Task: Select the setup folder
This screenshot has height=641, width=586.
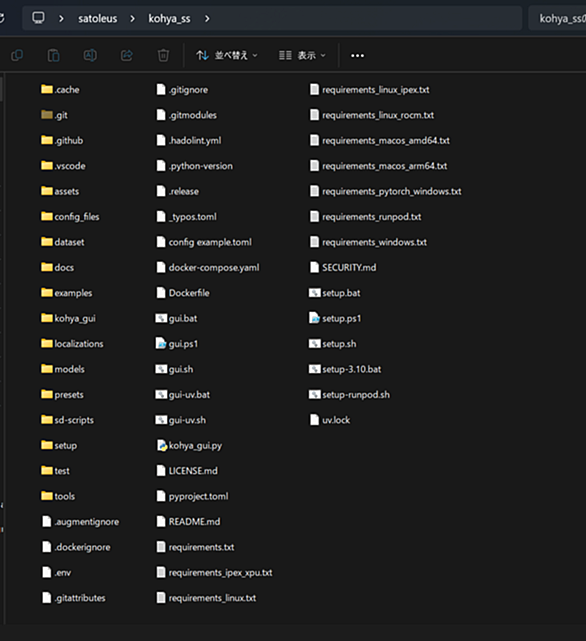Action: click(59, 445)
